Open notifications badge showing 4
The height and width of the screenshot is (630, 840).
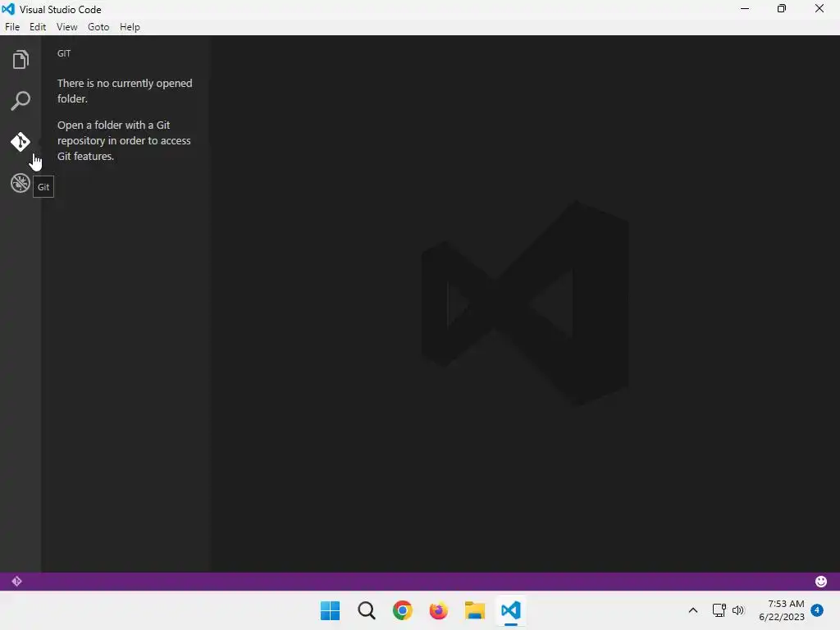[x=817, y=609]
